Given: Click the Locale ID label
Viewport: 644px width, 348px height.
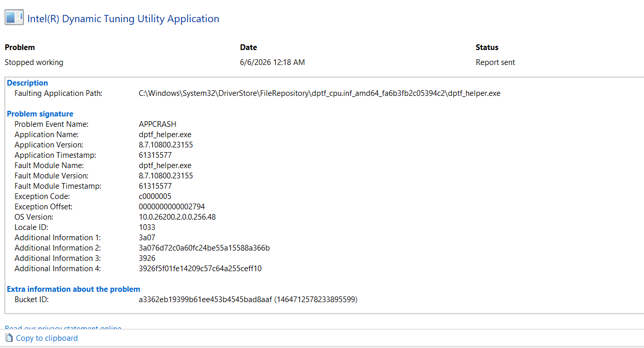Looking at the screenshot, I should point(30,227).
